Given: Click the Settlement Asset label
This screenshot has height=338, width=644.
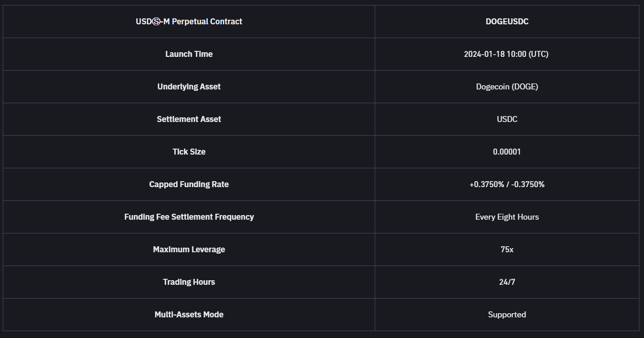Looking at the screenshot, I should click(x=189, y=119).
